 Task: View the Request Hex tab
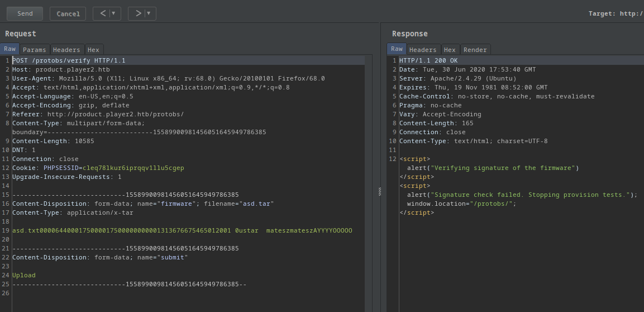click(93, 50)
